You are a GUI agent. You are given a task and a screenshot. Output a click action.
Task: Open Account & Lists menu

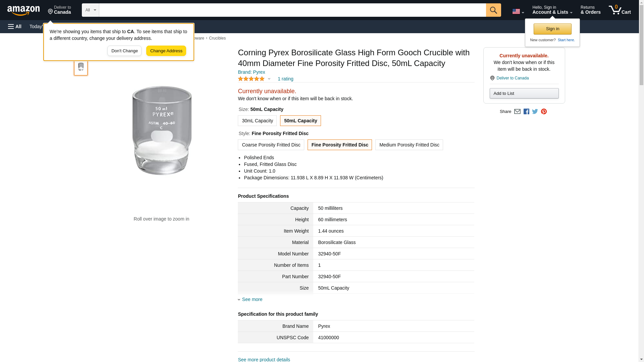552,10
